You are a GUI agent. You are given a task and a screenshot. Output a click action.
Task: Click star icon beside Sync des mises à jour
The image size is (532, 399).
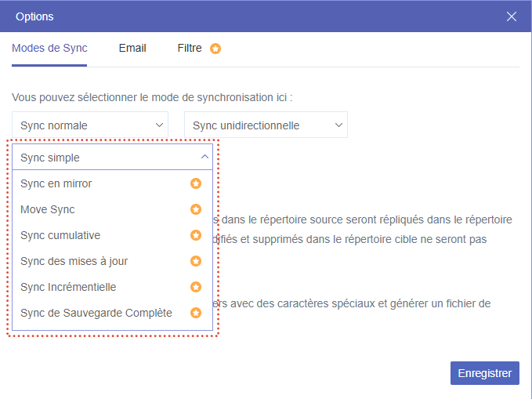point(196,261)
